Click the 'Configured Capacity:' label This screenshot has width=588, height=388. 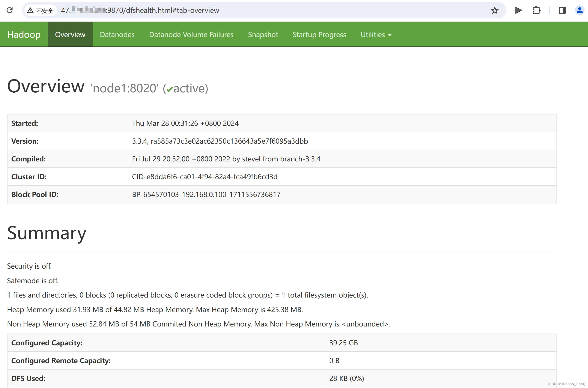(47, 343)
